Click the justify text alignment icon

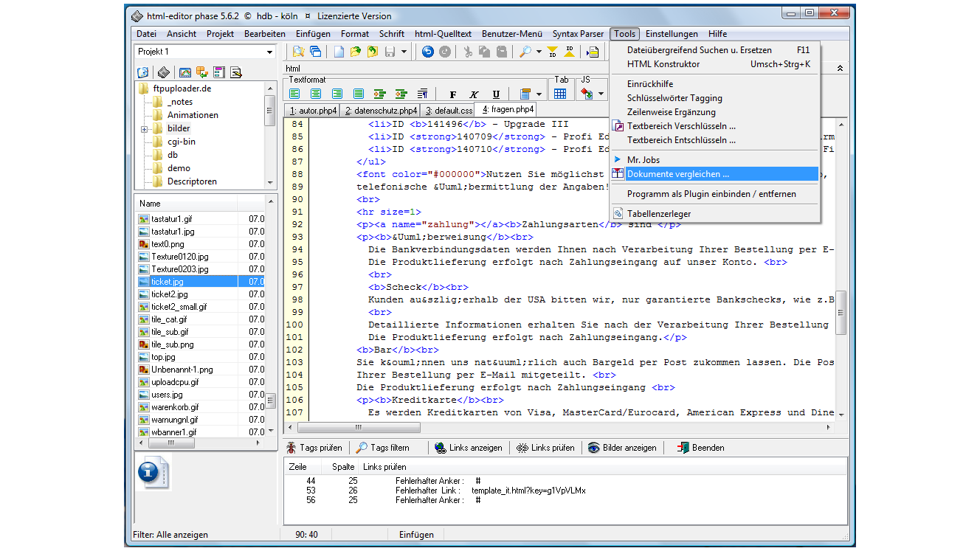[359, 94]
